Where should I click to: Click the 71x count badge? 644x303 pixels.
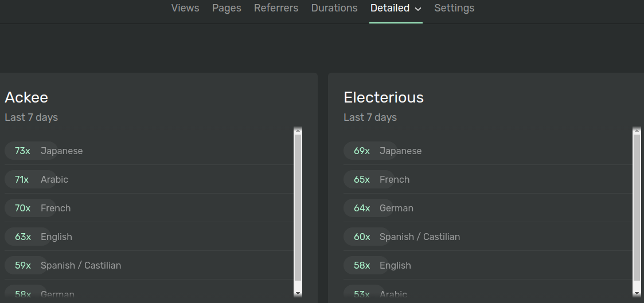pyautogui.click(x=22, y=179)
